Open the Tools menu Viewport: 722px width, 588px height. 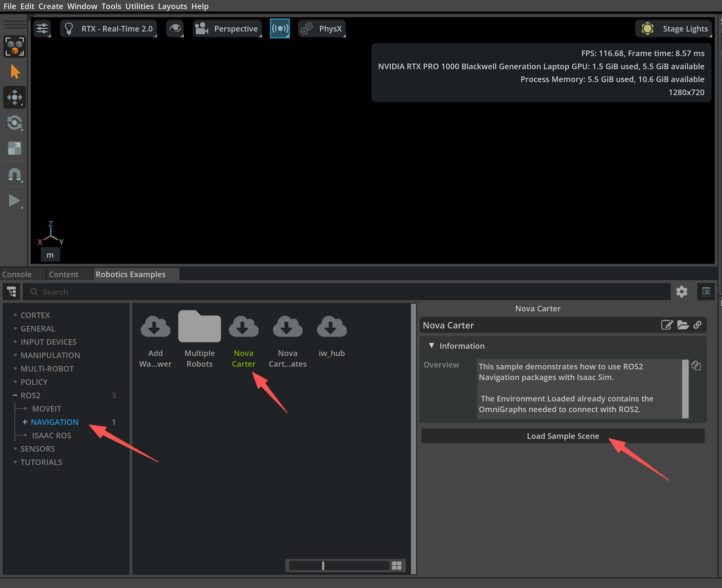click(x=111, y=6)
